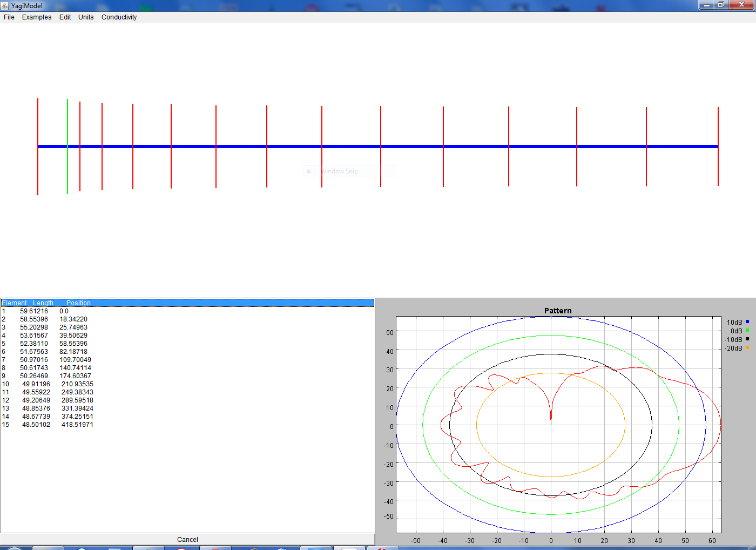Click the green 0dB legend swatch

tap(747, 331)
